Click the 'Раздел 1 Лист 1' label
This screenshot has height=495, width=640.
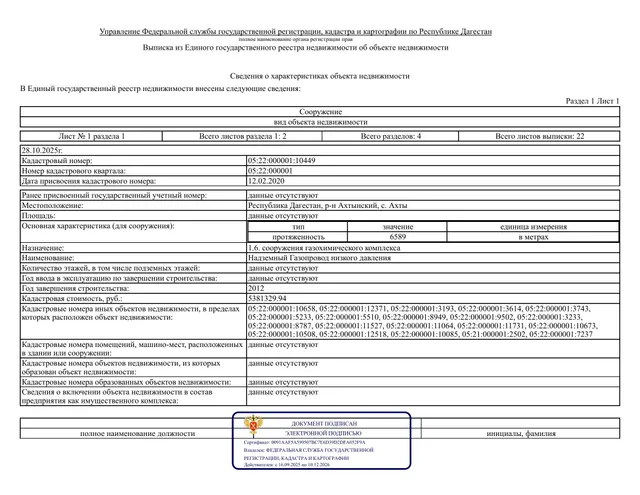click(592, 101)
